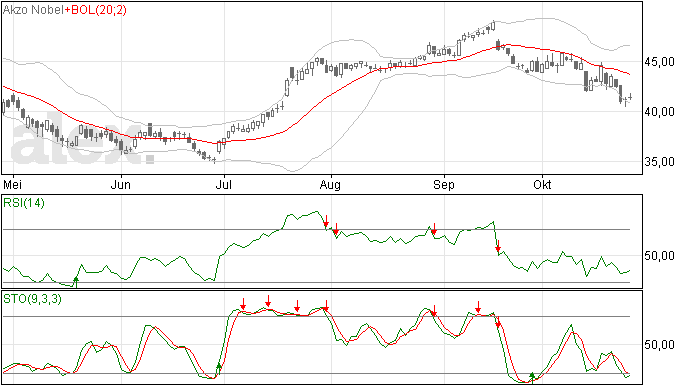Click the 'STO(9,3,3)' panel label

point(32,299)
